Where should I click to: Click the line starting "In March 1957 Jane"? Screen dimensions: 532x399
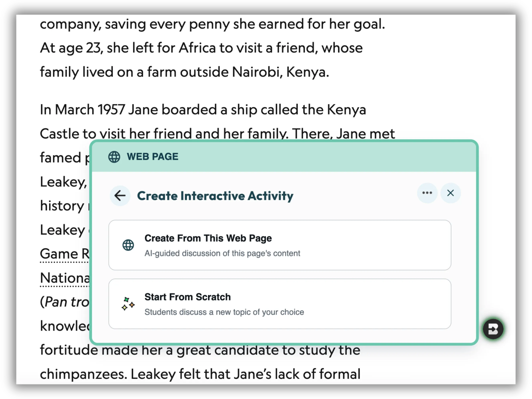click(x=203, y=110)
